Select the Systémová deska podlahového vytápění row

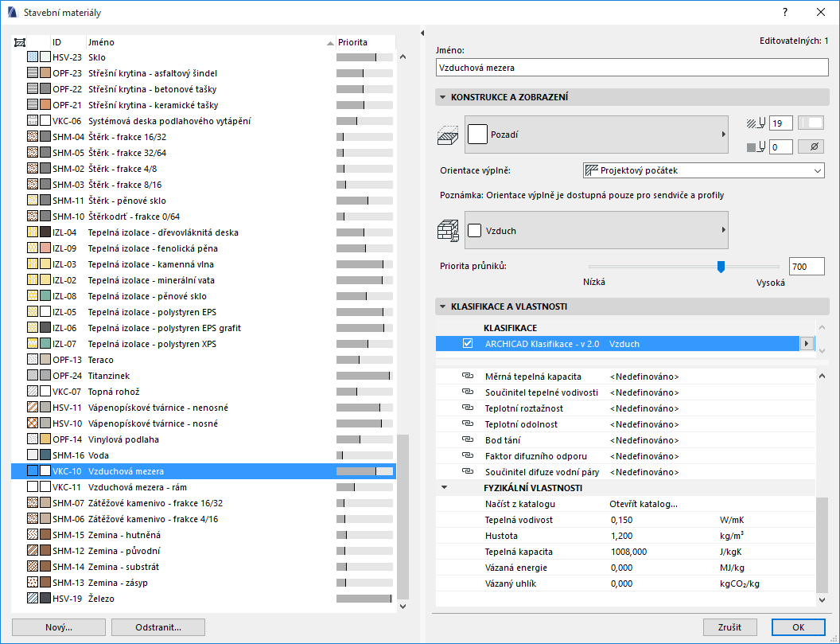pyautogui.click(x=204, y=121)
